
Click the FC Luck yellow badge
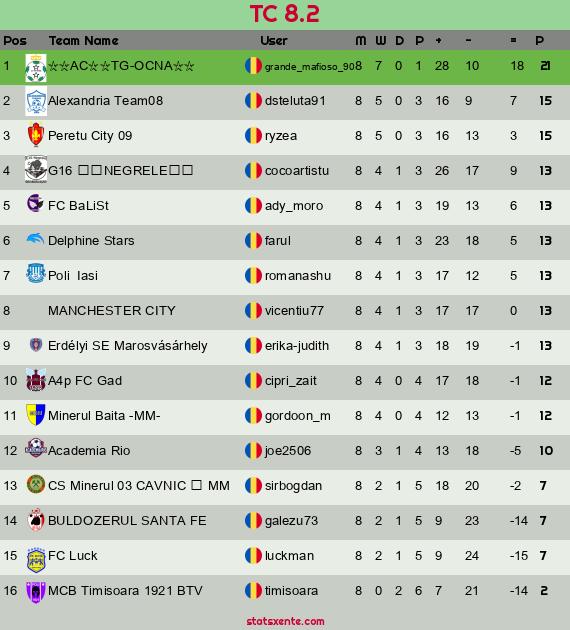36,559
